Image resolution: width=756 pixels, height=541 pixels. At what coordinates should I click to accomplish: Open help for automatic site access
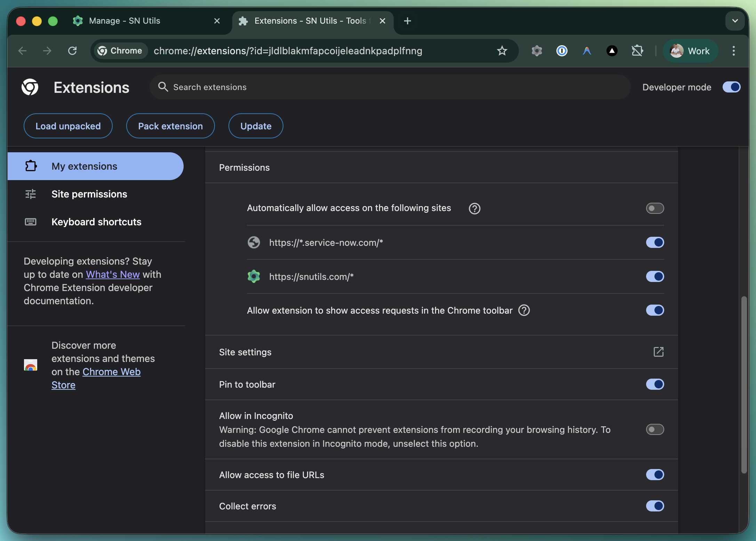tap(474, 209)
